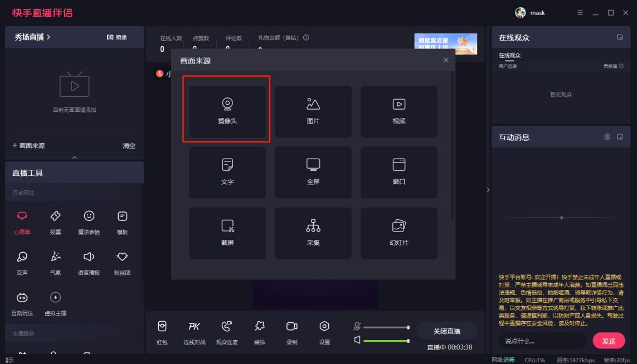Collapse the source panel with the up chevron
637x364 pixels.
click(x=74, y=158)
